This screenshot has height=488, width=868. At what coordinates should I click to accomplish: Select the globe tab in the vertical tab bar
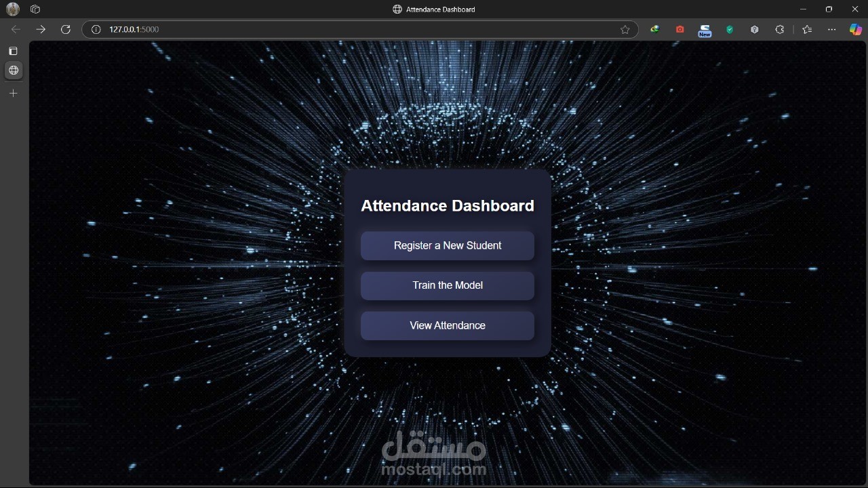tap(14, 70)
